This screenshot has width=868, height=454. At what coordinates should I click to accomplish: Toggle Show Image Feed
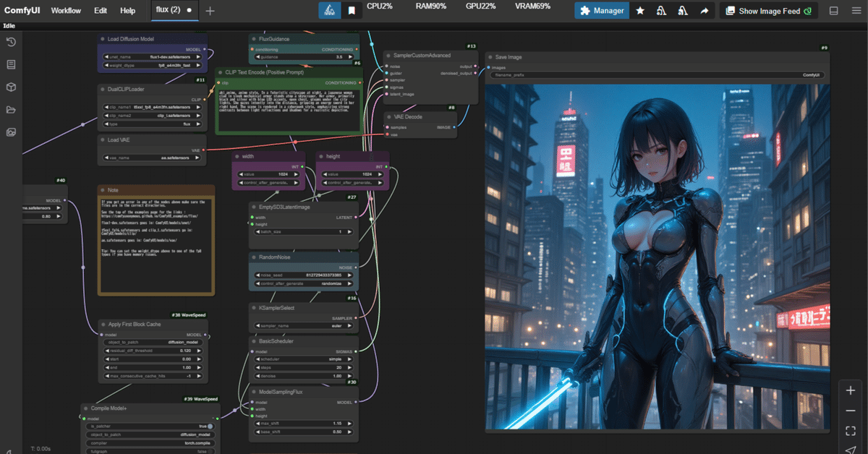point(769,10)
